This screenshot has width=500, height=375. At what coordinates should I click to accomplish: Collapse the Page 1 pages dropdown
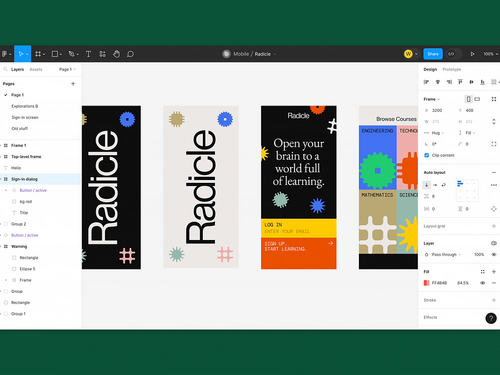(67, 69)
